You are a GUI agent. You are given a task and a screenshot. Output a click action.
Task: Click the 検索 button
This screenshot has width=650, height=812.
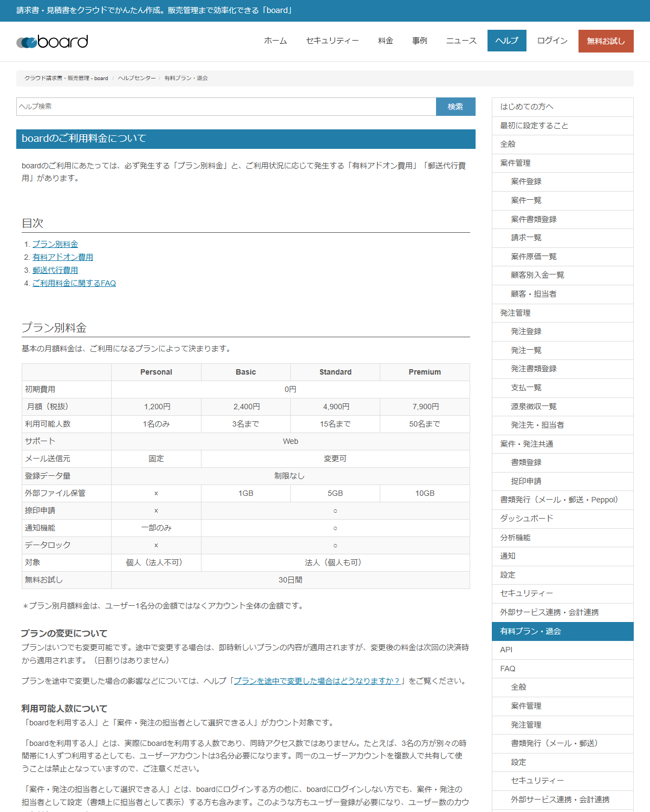pyautogui.click(x=456, y=107)
